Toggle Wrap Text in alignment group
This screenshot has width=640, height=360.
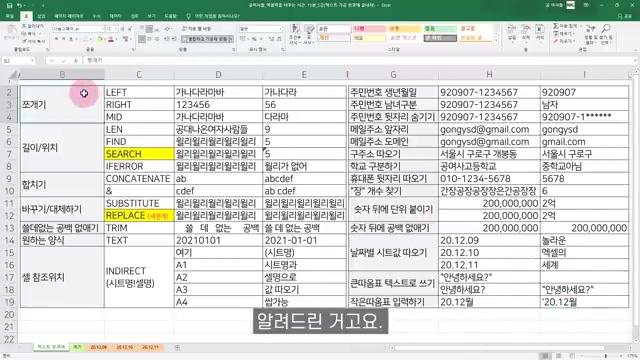pos(197,29)
